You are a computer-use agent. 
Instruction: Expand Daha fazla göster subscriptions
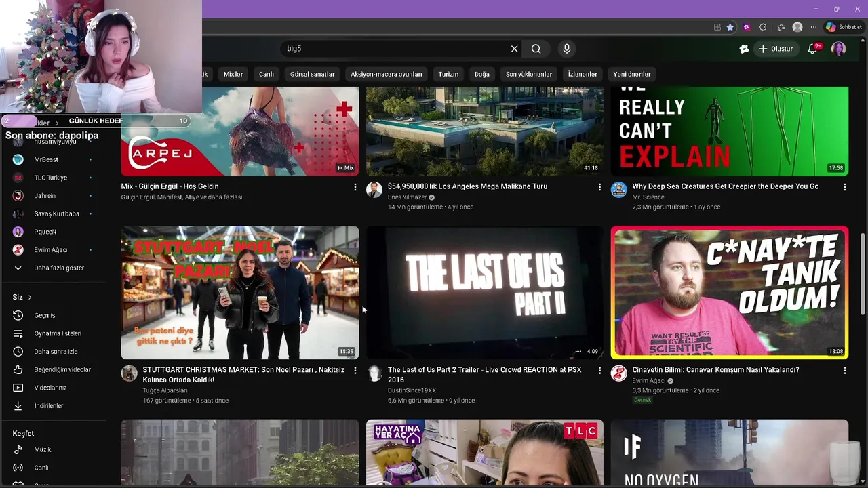(x=58, y=268)
